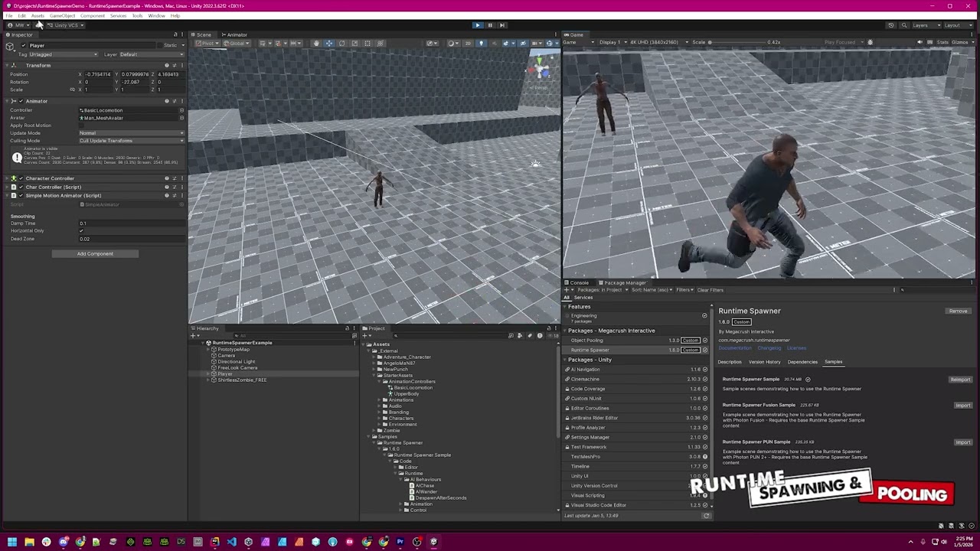
Task: Toggle Simple Motion Animator enabled checkbox
Action: pos(21,195)
